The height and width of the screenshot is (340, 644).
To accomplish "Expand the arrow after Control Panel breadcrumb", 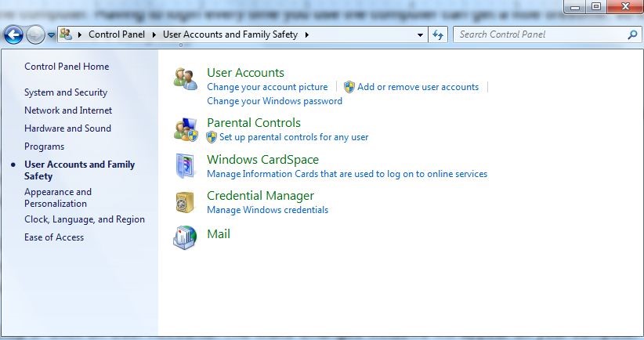I will click(154, 35).
